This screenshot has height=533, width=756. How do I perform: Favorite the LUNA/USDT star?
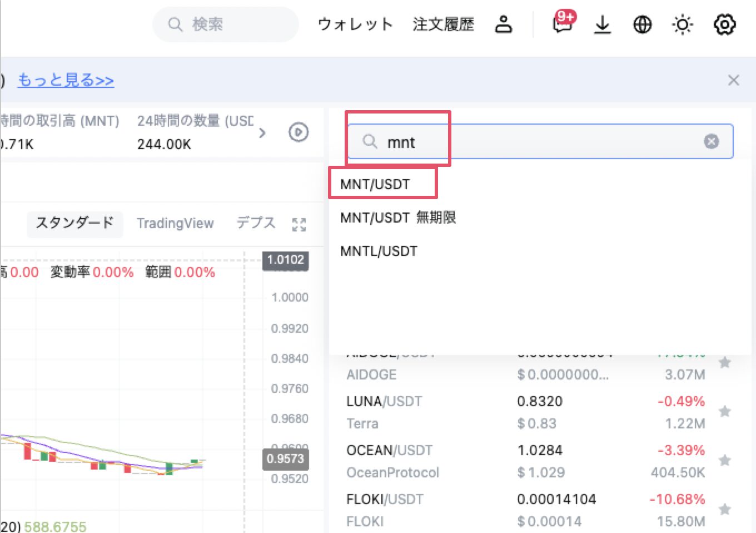tap(724, 412)
